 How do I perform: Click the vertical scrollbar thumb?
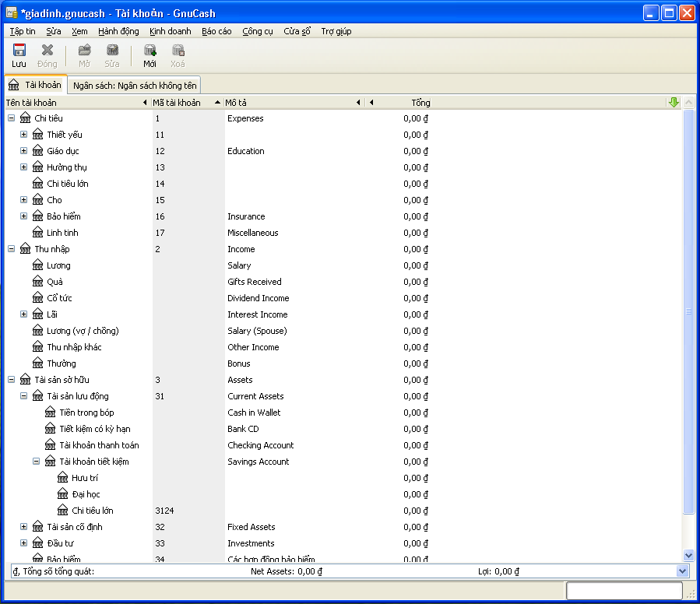tap(689, 311)
